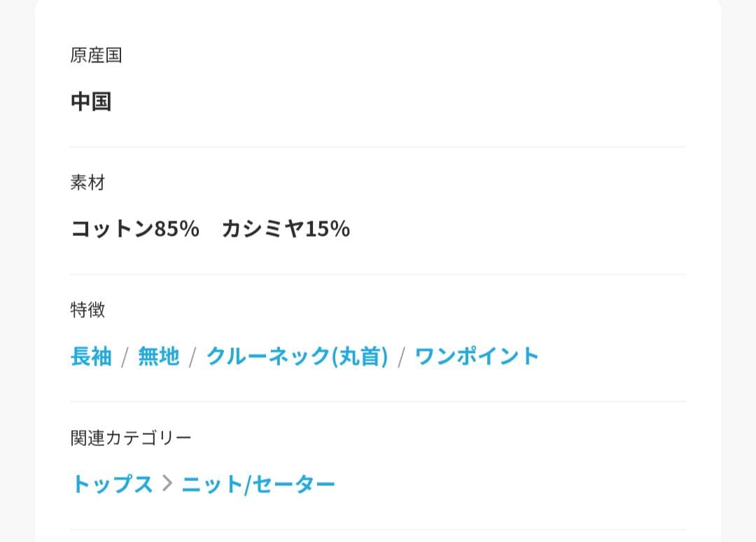Click the コットン85% material text
The image size is (756, 542).
point(135,229)
